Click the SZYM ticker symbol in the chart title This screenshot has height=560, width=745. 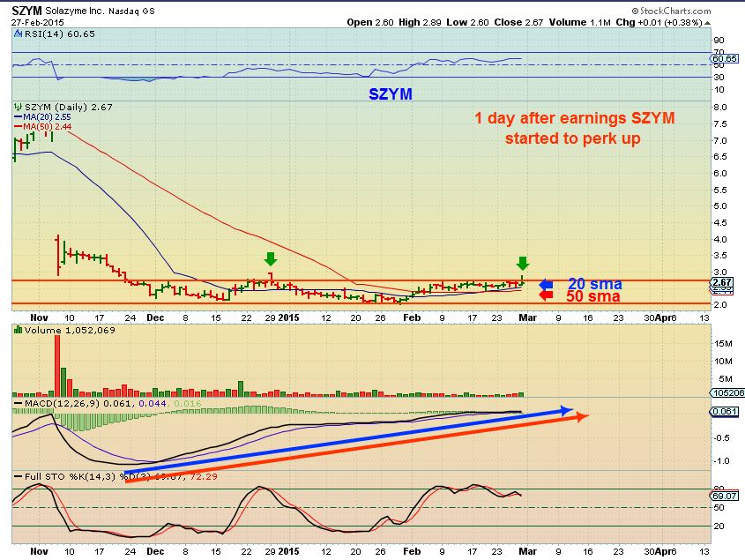point(26,11)
